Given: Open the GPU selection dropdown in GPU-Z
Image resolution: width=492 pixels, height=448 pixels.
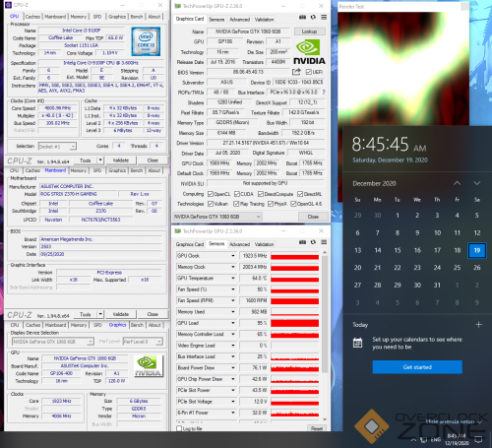Looking at the screenshot, I should coord(217,217).
